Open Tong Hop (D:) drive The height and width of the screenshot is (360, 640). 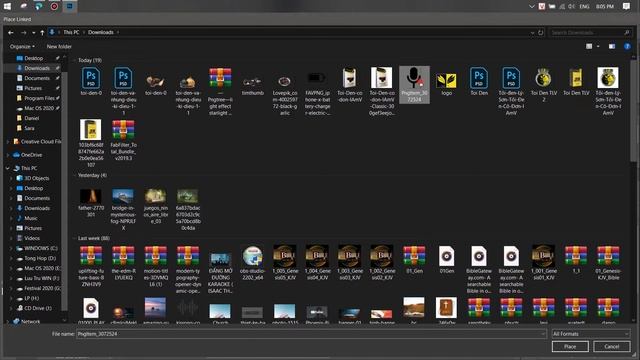(x=40, y=258)
